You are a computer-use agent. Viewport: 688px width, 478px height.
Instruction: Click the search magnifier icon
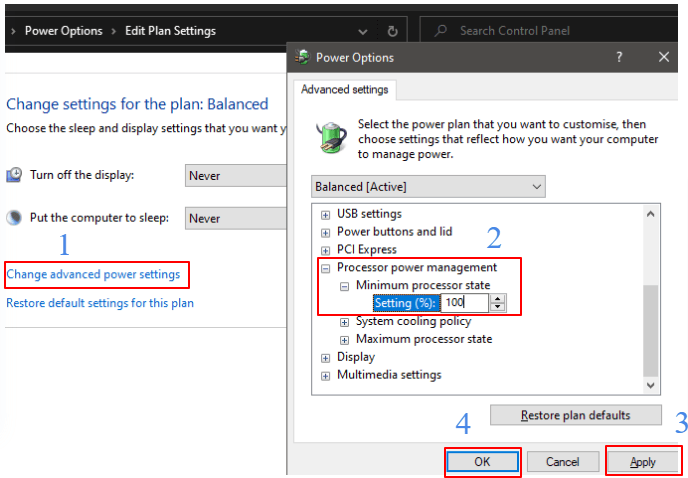coord(441,31)
